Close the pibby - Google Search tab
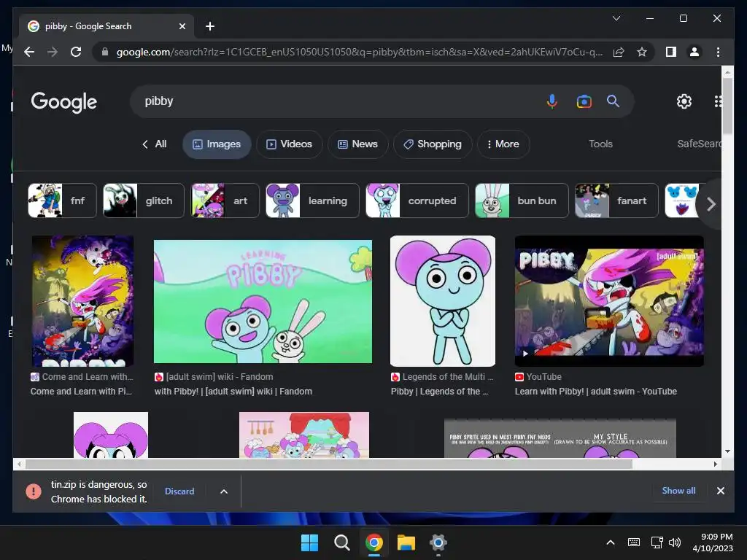Viewport: 747px width, 560px height. [x=182, y=26]
